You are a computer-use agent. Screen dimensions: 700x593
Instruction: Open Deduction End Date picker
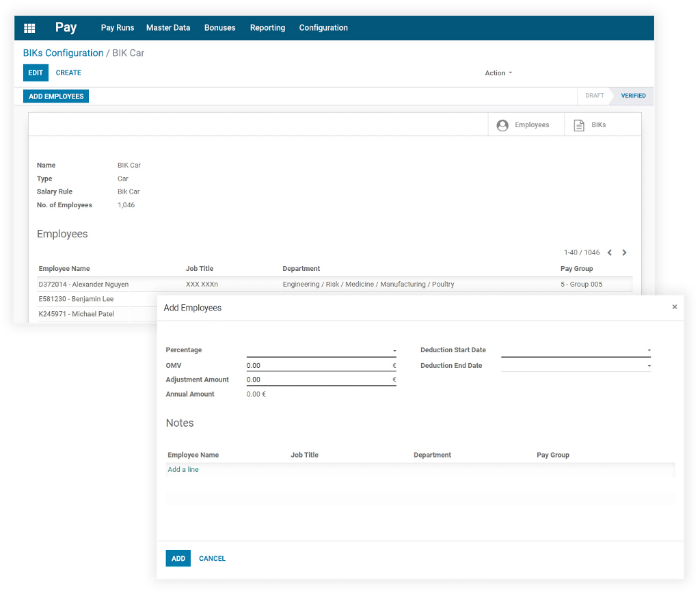[576, 366]
